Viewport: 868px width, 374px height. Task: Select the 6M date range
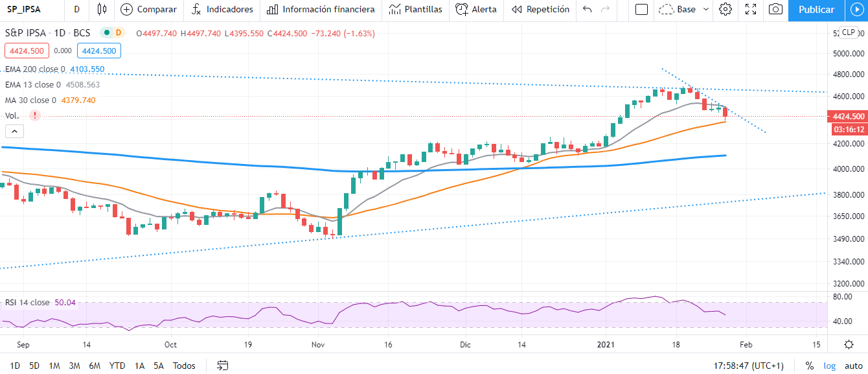click(95, 366)
